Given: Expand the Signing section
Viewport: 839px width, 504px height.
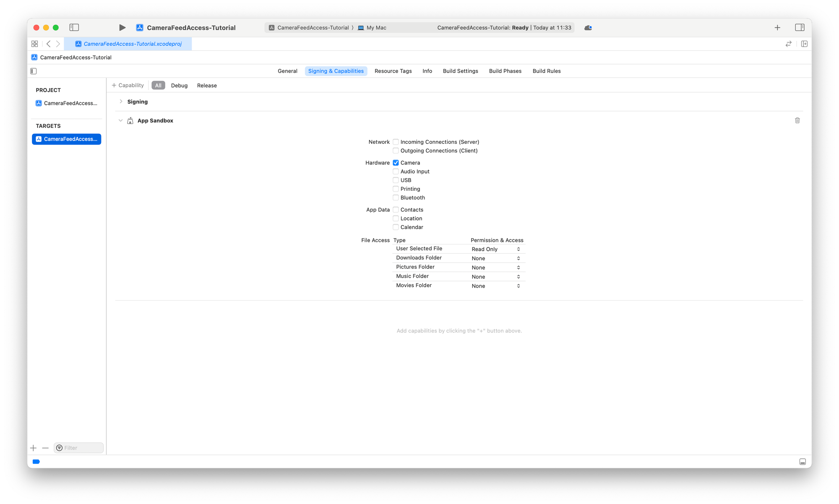Looking at the screenshot, I should point(121,101).
